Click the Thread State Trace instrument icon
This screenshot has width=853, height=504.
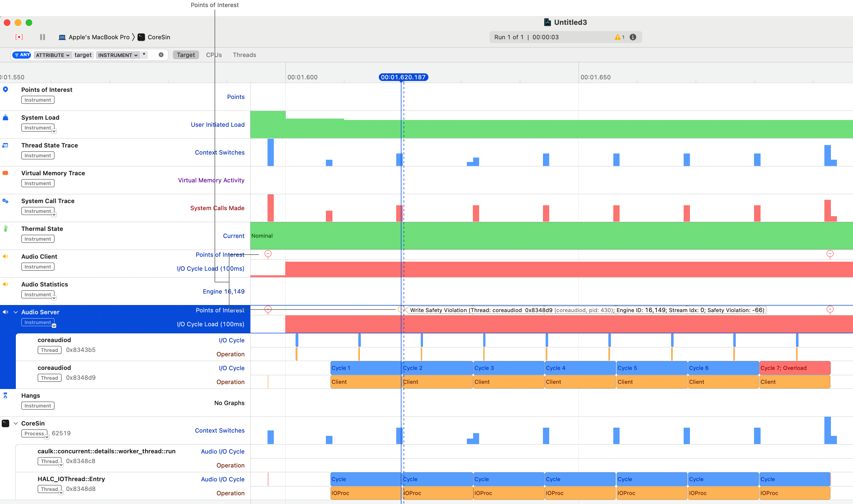[x=5, y=145]
